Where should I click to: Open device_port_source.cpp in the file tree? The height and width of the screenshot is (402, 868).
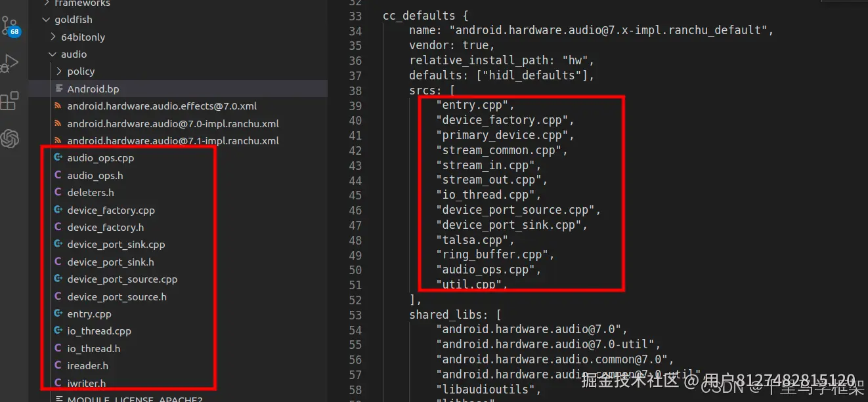(122, 279)
